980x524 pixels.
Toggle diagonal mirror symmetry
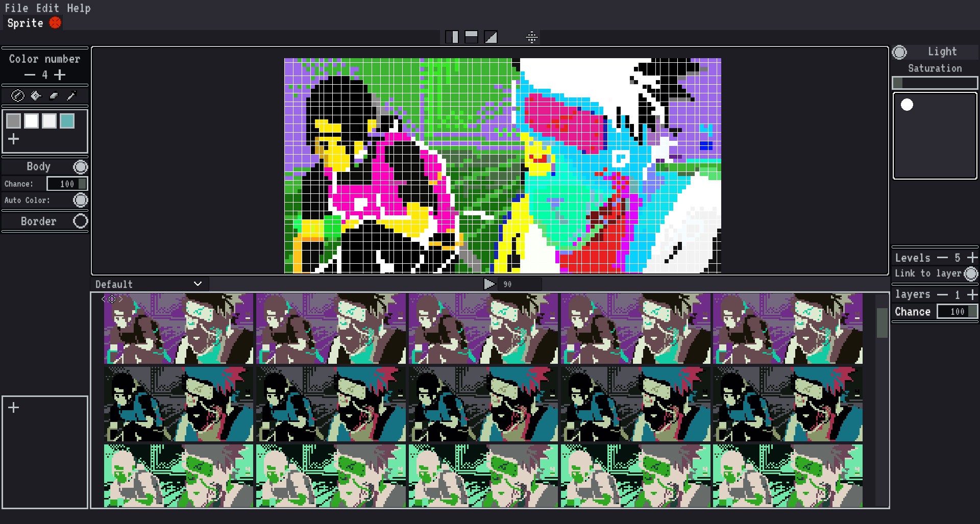click(x=491, y=37)
